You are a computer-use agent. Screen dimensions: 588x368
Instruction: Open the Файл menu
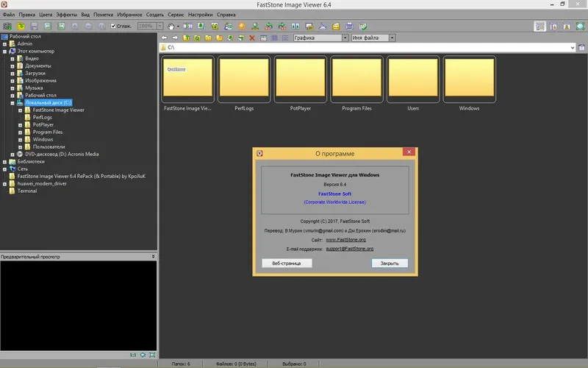click(9, 15)
